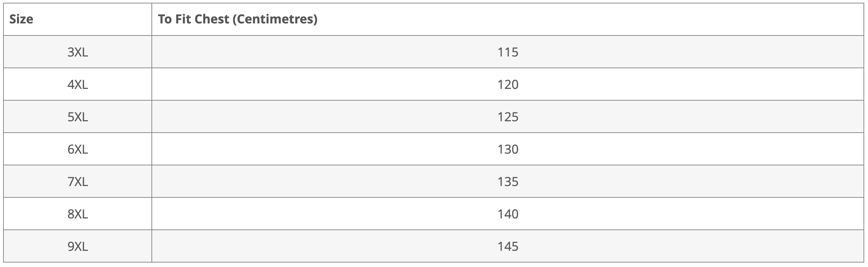
Task: Click the word Centimetres in header
Action: click(275, 19)
